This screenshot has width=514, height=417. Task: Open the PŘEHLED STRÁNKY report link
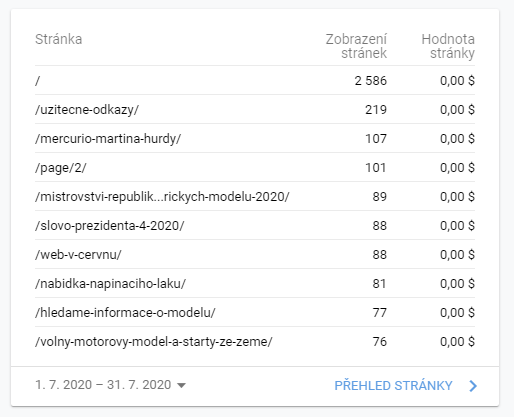click(393, 386)
